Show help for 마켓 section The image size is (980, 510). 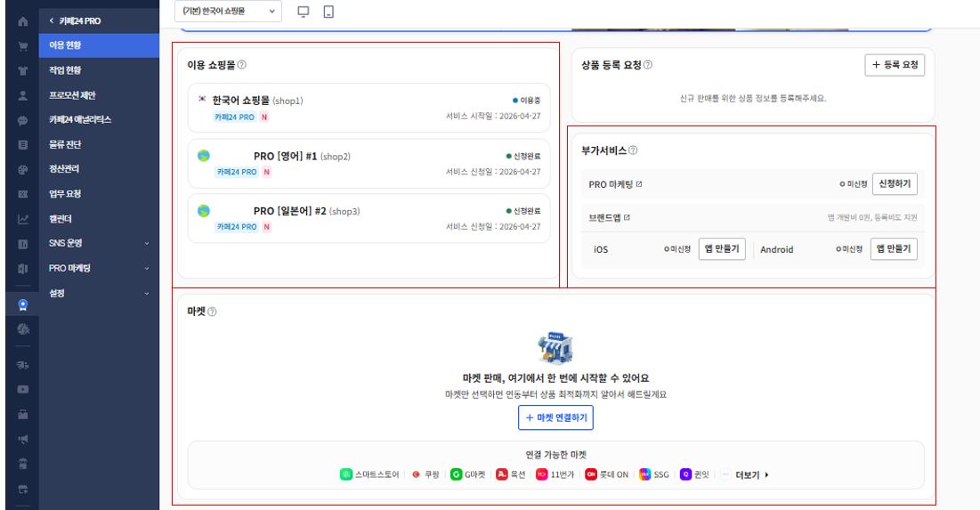212,312
